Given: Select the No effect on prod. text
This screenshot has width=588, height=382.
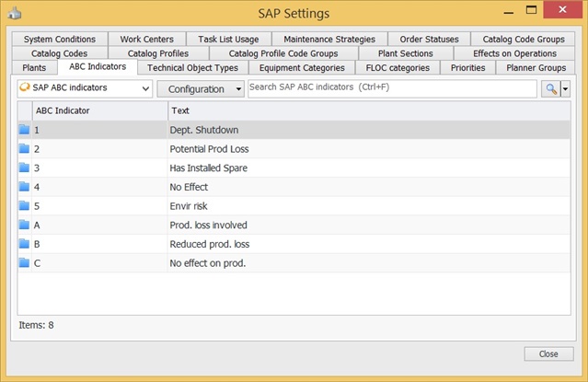Looking at the screenshot, I should tap(208, 263).
